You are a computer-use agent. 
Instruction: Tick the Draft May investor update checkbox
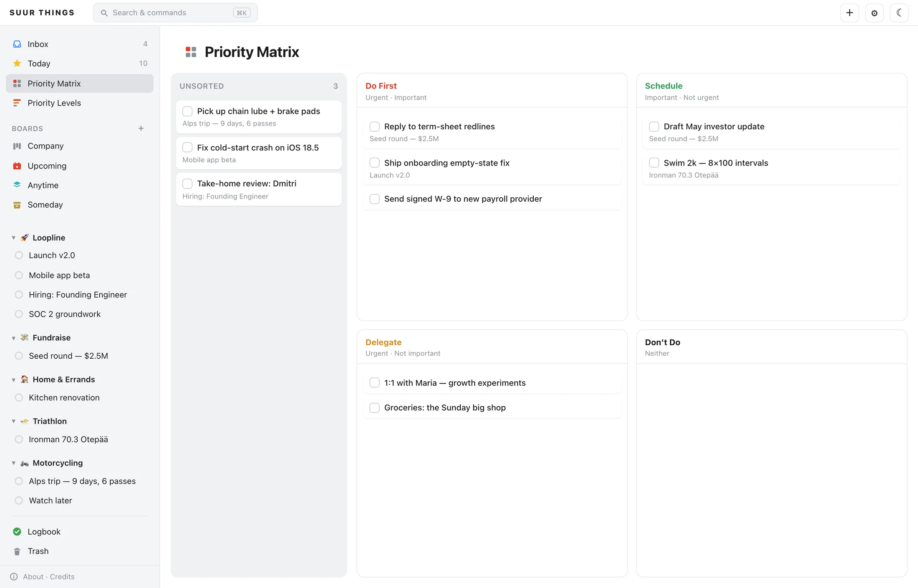click(x=654, y=127)
